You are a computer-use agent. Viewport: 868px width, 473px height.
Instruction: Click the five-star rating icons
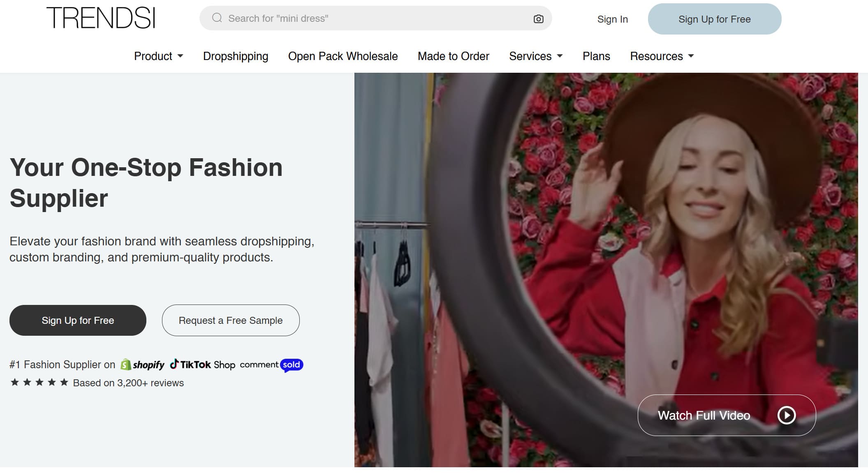pyautogui.click(x=39, y=383)
